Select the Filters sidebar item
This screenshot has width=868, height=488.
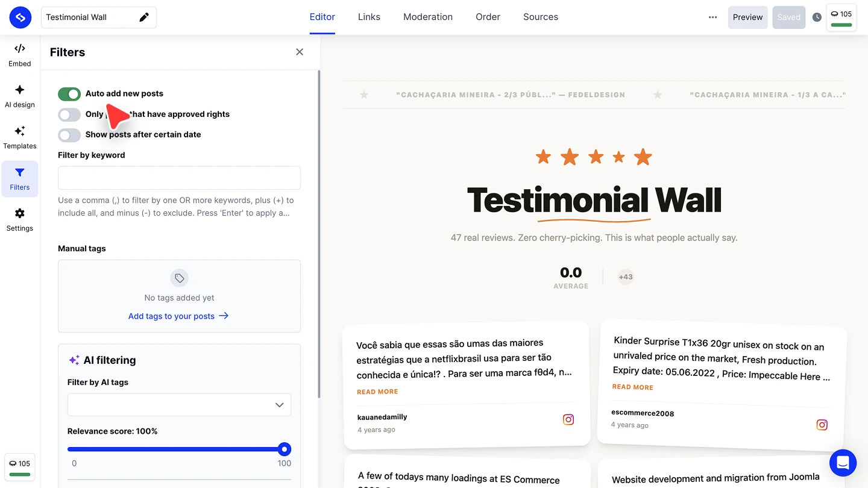point(20,179)
